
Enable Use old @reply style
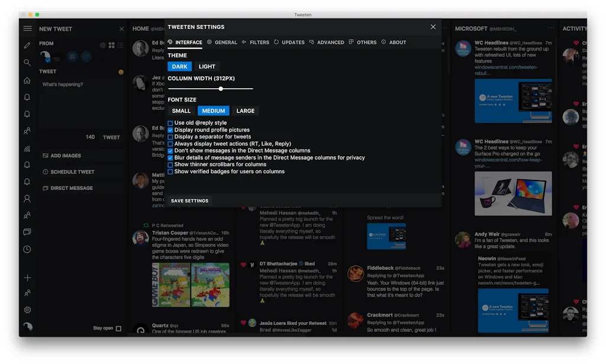(170, 123)
